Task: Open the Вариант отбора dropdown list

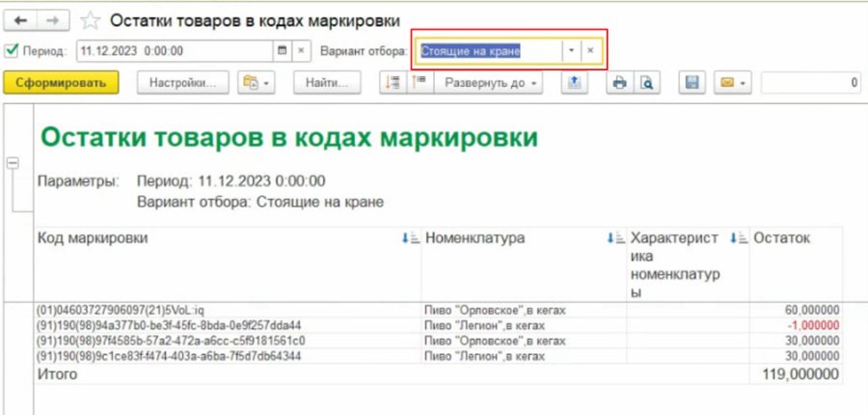Action: point(571,51)
